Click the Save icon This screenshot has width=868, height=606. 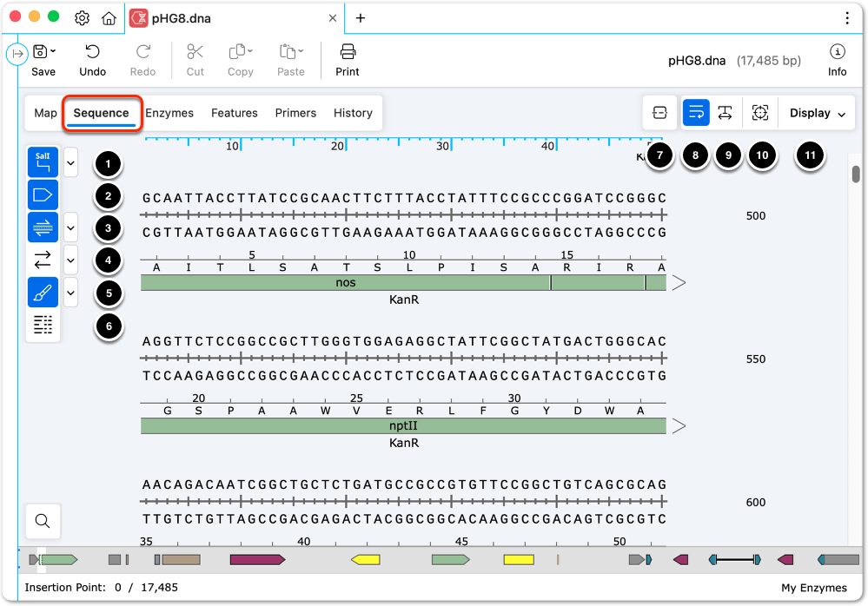tap(40, 52)
